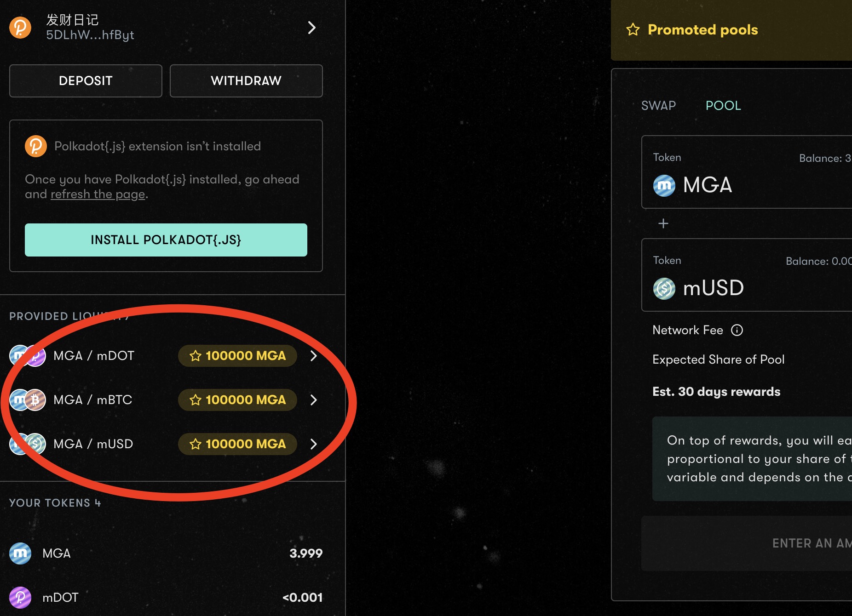Click the mDOT icon in Your Tokens

(20, 597)
